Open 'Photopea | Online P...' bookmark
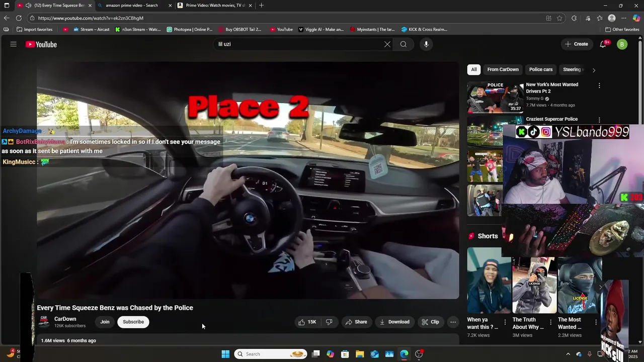This screenshot has width=644, height=362. coord(190,30)
